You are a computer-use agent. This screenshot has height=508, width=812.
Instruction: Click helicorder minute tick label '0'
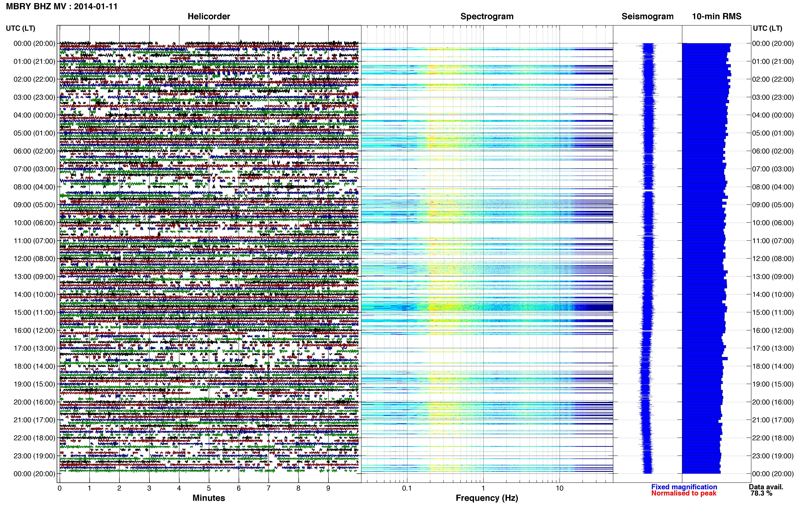tap(59, 488)
